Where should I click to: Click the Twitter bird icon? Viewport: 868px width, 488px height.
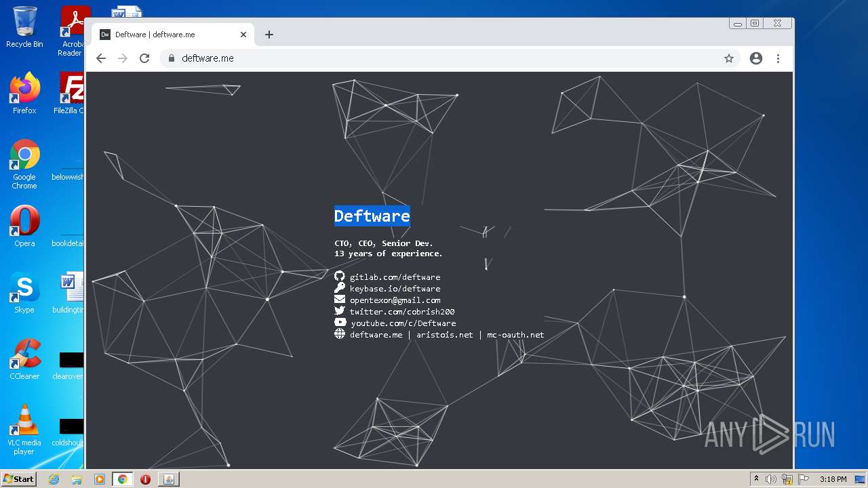[x=340, y=310]
